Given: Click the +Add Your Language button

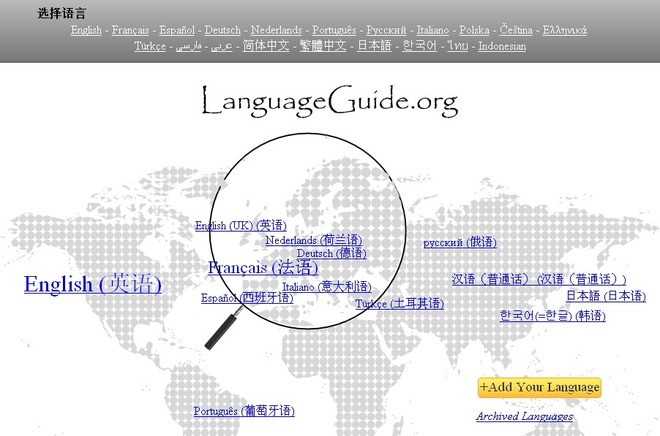Looking at the screenshot, I should point(539,387).
